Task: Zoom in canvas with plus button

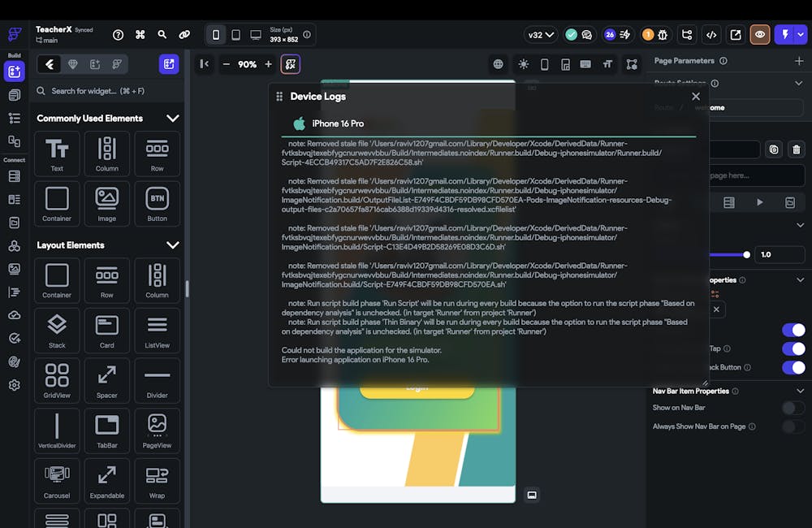Action: tap(268, 64)
